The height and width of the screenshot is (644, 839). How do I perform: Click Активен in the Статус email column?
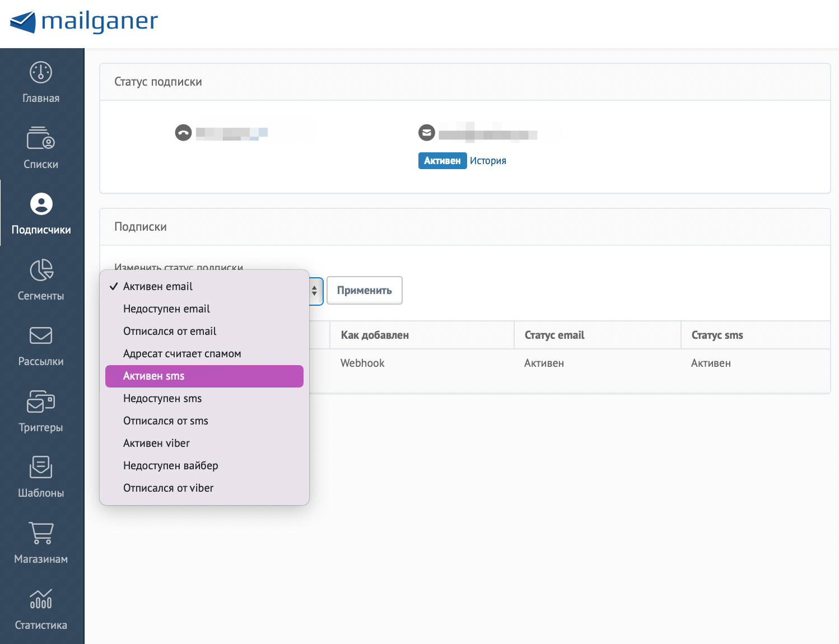tap(544, 363)
